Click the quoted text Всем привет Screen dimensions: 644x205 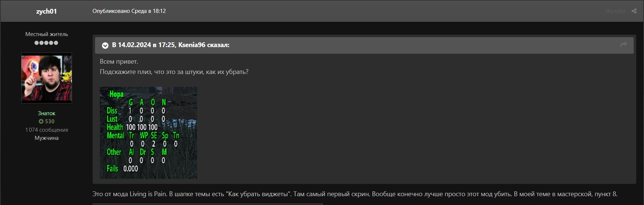coord(119,61)
